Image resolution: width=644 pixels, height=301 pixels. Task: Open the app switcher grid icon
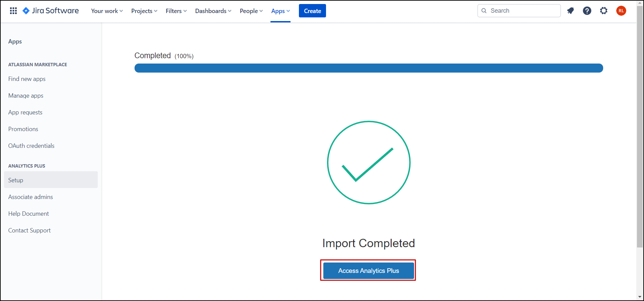(13, 11)
